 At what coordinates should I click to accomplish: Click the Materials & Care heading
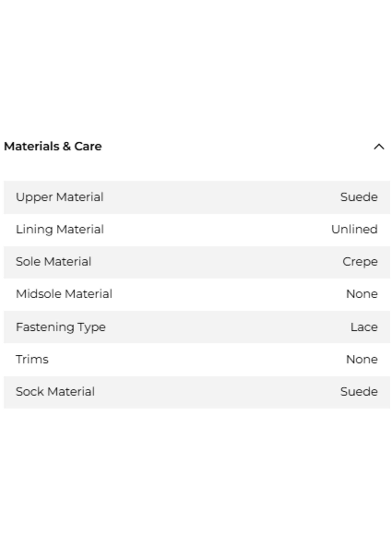(x=53, y=146)
